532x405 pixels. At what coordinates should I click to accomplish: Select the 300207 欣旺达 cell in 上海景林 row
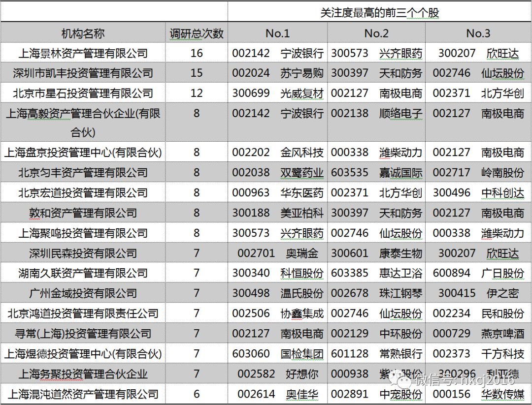click(478, 53)
